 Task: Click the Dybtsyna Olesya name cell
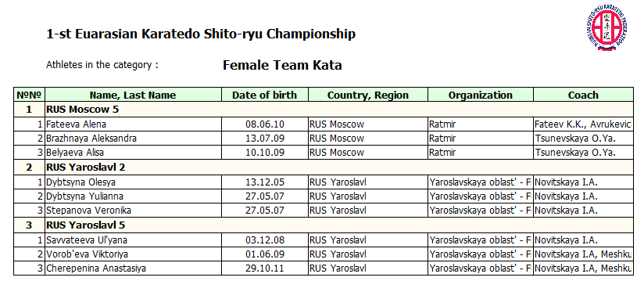pyautogui.click(x=133, y=182)
